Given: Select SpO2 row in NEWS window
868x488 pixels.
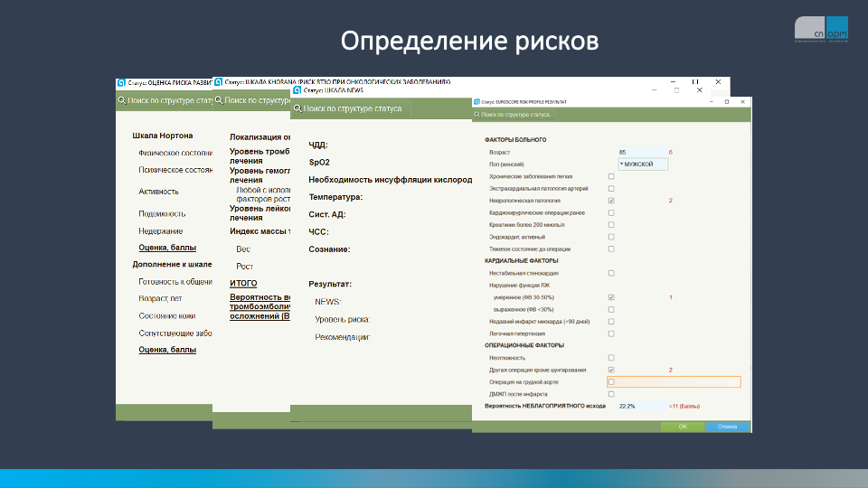Looking at the screenshot, I should 319,162.
